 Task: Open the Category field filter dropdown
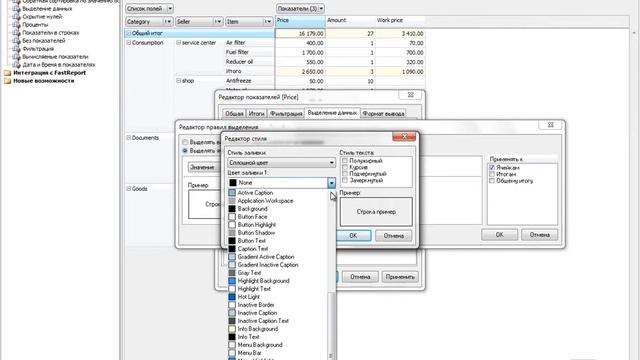pyautogui.click(x=168, y=22)
